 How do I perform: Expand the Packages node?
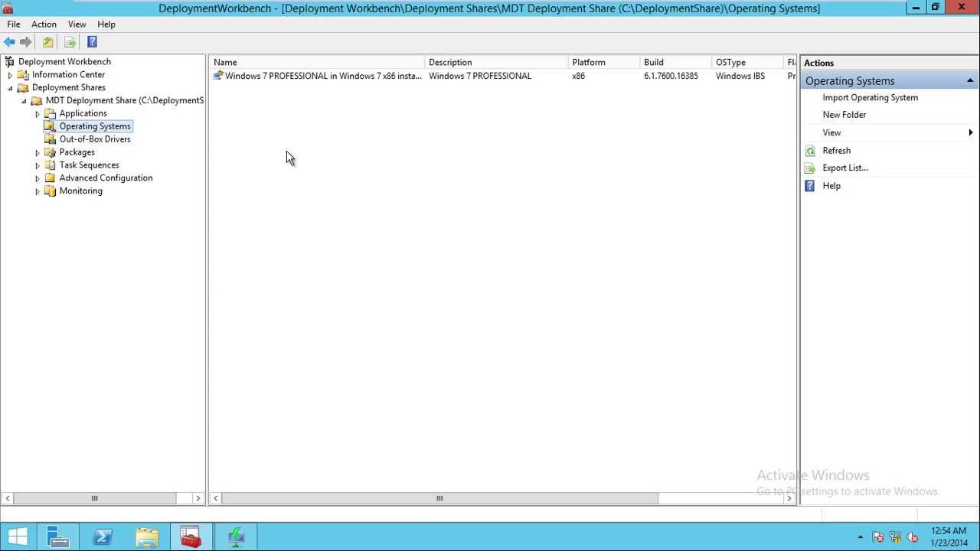(x=38, y=152)
